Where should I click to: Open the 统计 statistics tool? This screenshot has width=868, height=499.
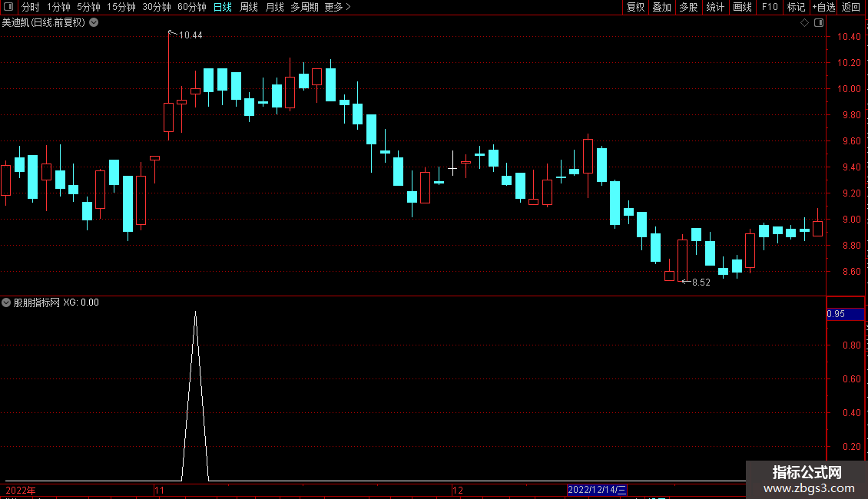(x=715, y=7)
